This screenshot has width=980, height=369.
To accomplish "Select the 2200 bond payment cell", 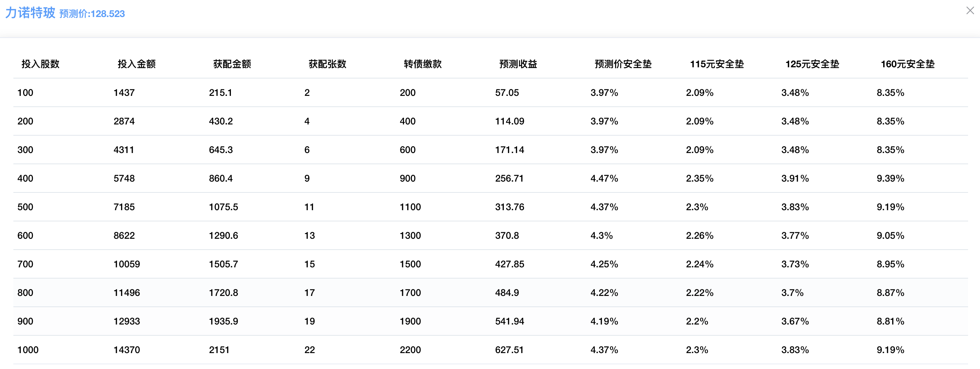I will click(x=410, y=349).
